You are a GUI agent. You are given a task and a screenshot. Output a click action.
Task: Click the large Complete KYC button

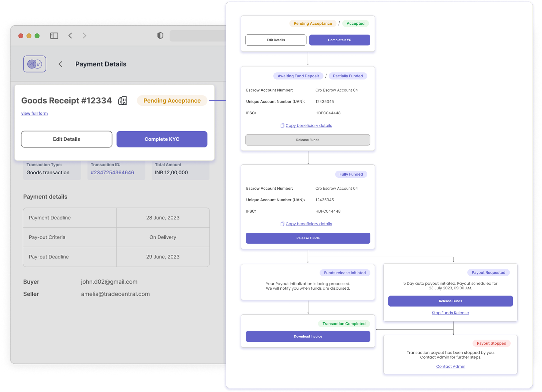click(162, 139)
